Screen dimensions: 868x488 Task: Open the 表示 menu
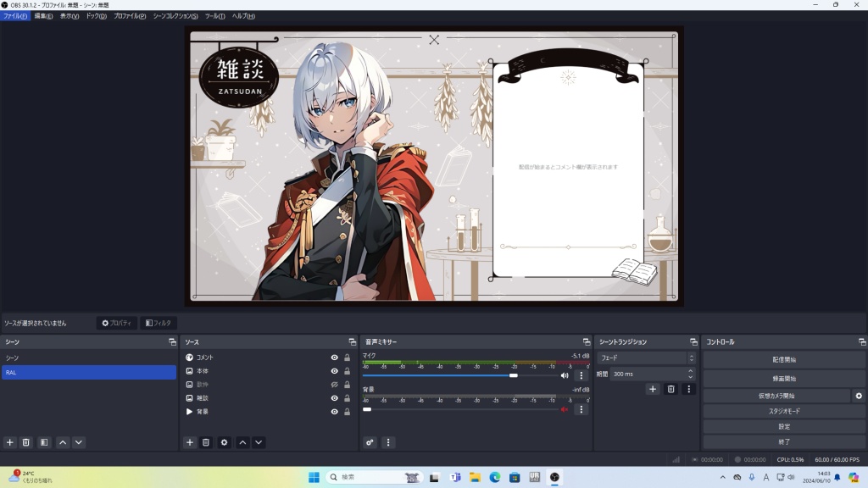pyautogui.click(x=70, y=16)
